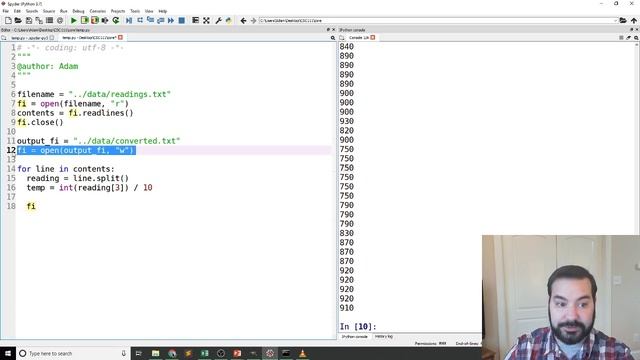Re-run last script toolbar icon

click(116, 20)
